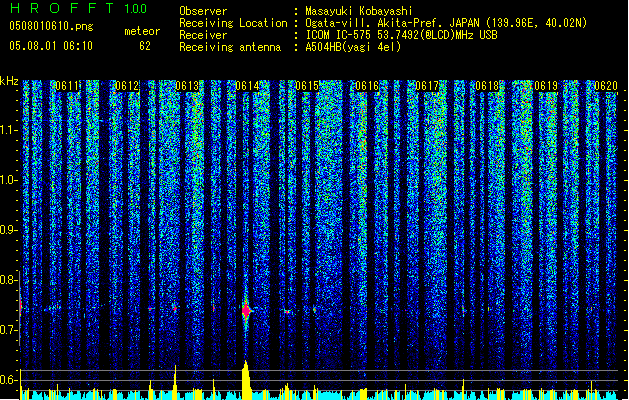This screenshot has width=629, height=400.
Task: Click the Observer label
Action: pyautogui.click(x=203, y=11)
